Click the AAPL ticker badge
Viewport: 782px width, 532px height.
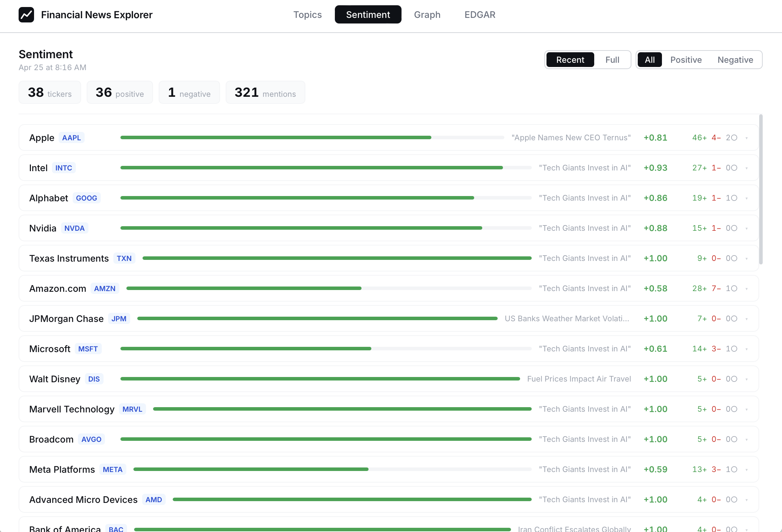tap(71, 138)
